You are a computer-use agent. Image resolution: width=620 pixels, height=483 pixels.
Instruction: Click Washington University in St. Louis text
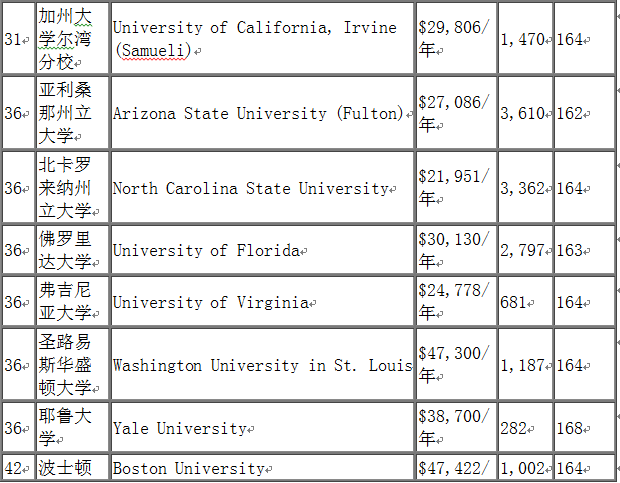point(262,365)
